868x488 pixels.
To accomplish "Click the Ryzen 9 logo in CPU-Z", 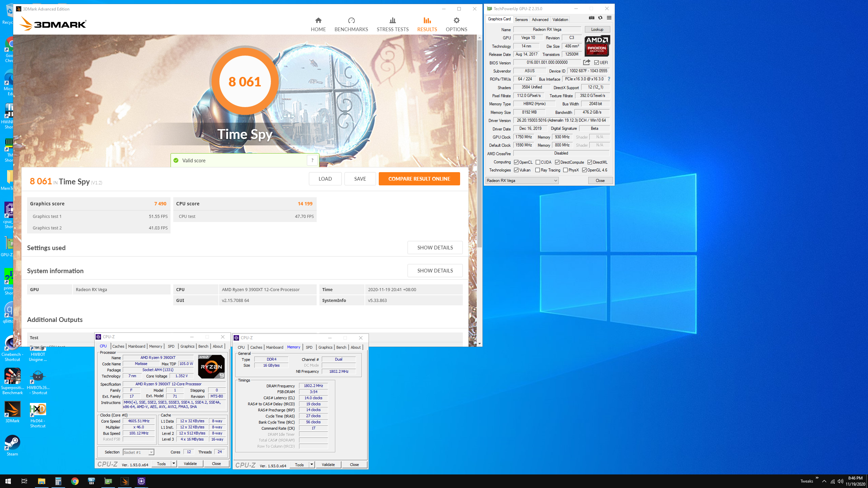I will click(211, 366).
